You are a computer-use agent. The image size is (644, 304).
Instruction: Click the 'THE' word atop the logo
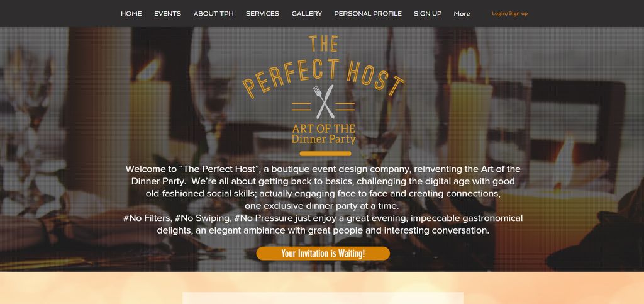pyautogui.click(x=323, y=44)
